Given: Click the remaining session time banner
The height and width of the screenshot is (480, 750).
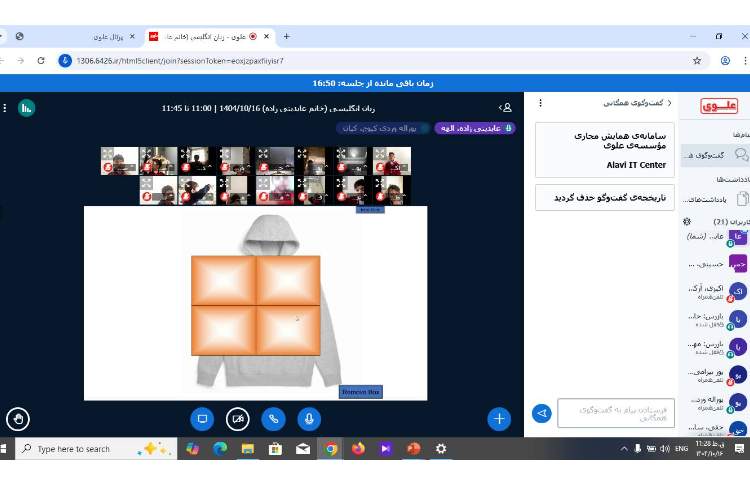Looking at the screenshot, I should click(373, 83).
